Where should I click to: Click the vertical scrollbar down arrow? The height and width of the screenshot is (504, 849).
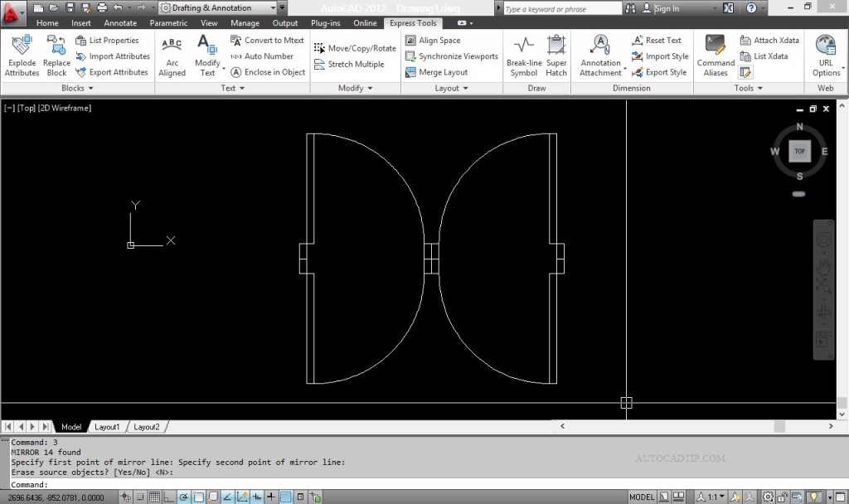842,414
